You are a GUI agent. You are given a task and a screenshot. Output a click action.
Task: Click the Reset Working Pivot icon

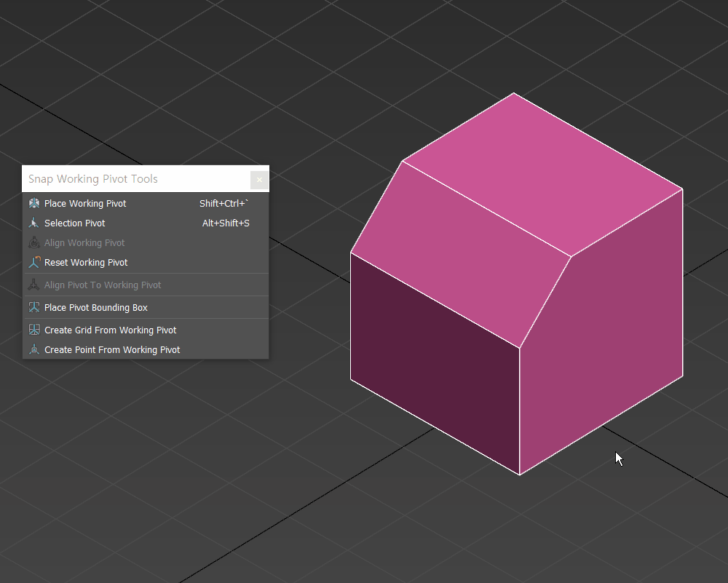click(34, 262)
